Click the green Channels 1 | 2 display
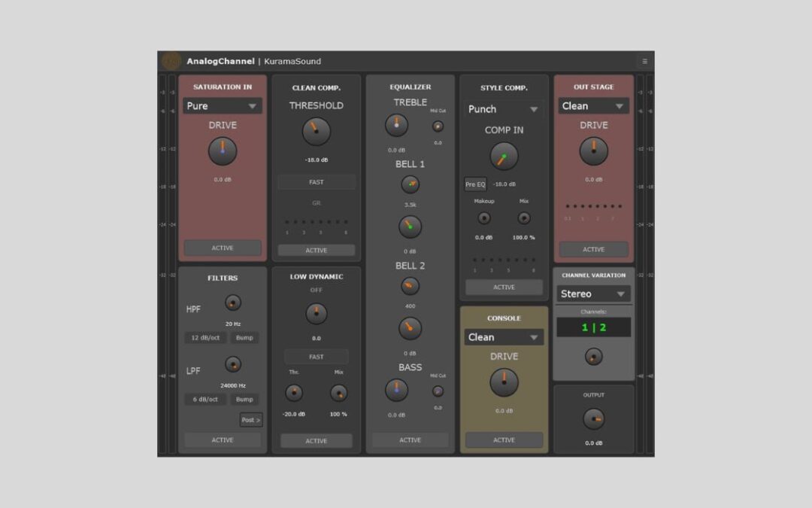The height and width of the screenshot is (508, 812). 593,327
